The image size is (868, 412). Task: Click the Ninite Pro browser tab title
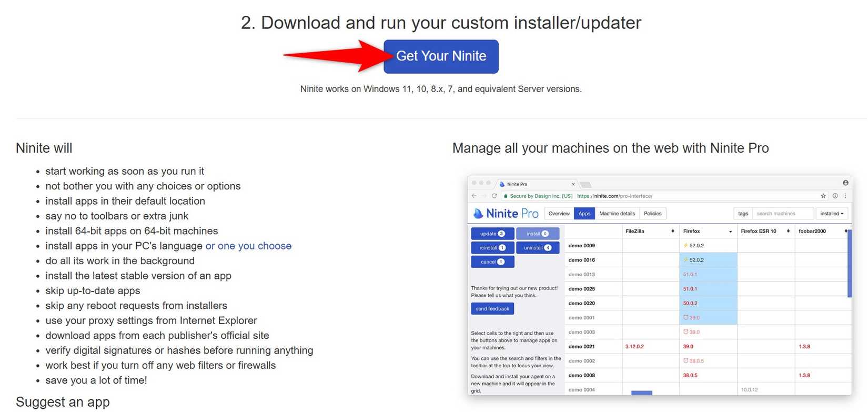point(517,184)
